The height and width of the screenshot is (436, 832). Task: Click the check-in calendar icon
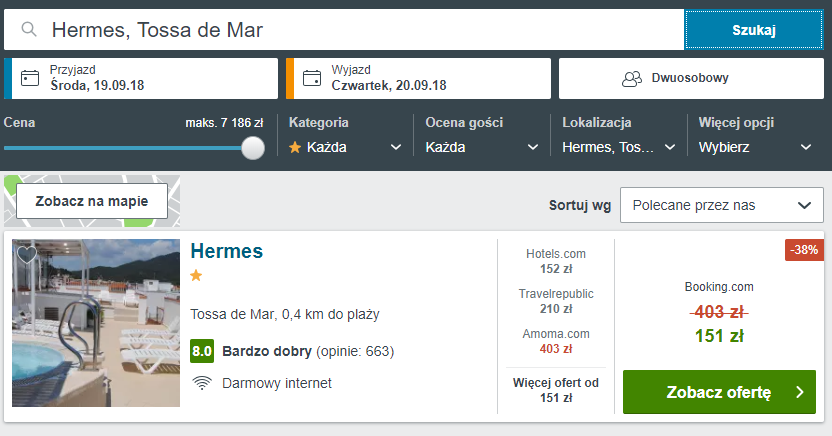pyautogui.click(x=30, y=78)
